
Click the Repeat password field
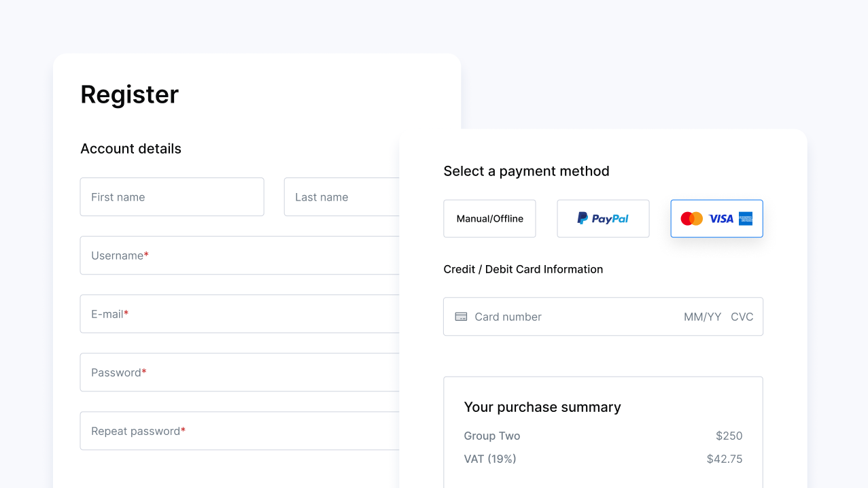click(240, 431)
